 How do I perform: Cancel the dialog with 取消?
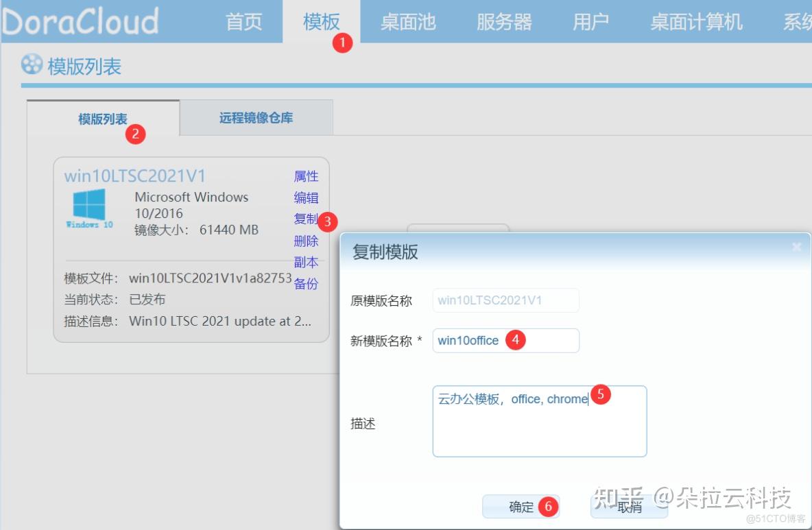(628, 507)
